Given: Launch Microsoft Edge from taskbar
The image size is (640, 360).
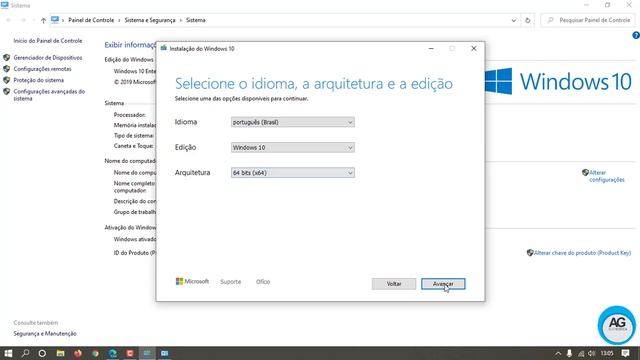Looking at the screenshot, I should 113,353.
